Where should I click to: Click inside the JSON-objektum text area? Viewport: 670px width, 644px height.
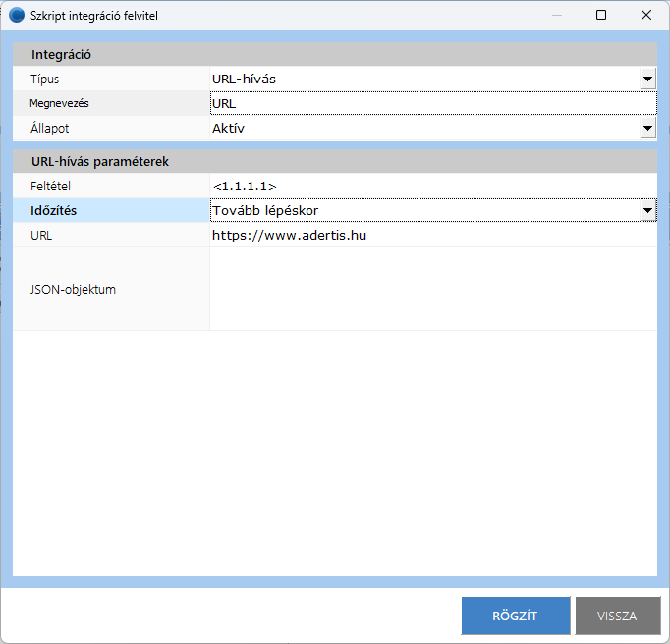[x=432, y=289]
